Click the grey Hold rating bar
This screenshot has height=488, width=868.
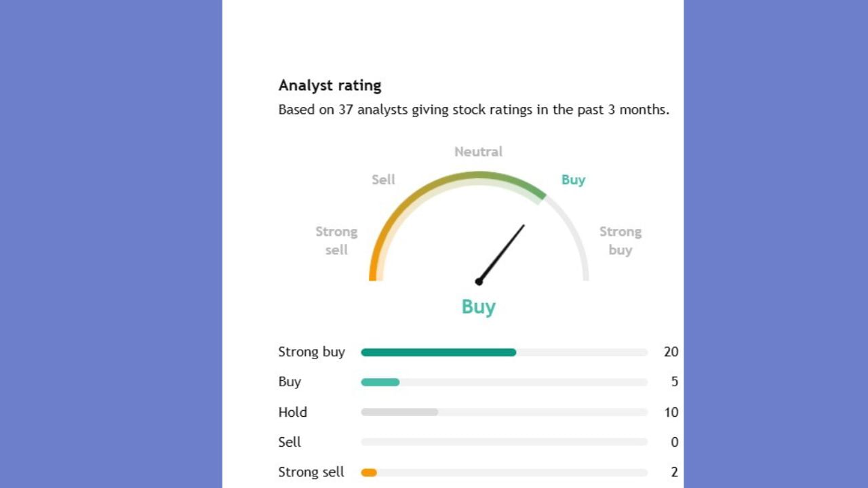click(x=399, y=412)
